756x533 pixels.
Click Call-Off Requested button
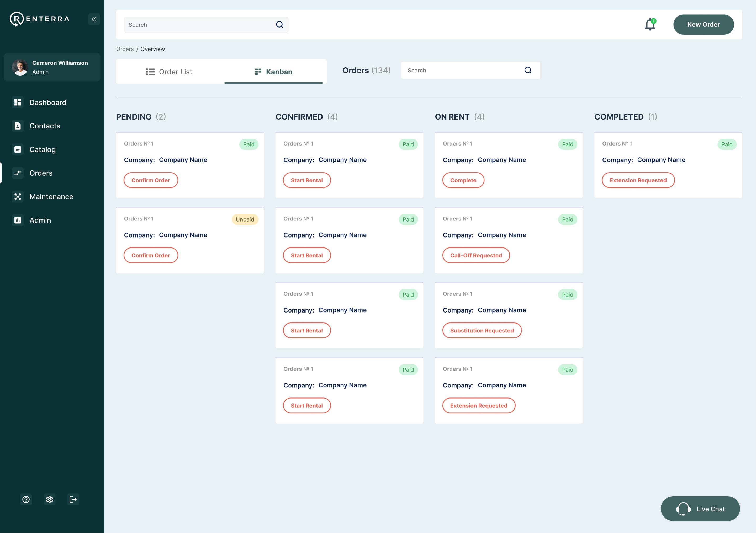point(476,255)
